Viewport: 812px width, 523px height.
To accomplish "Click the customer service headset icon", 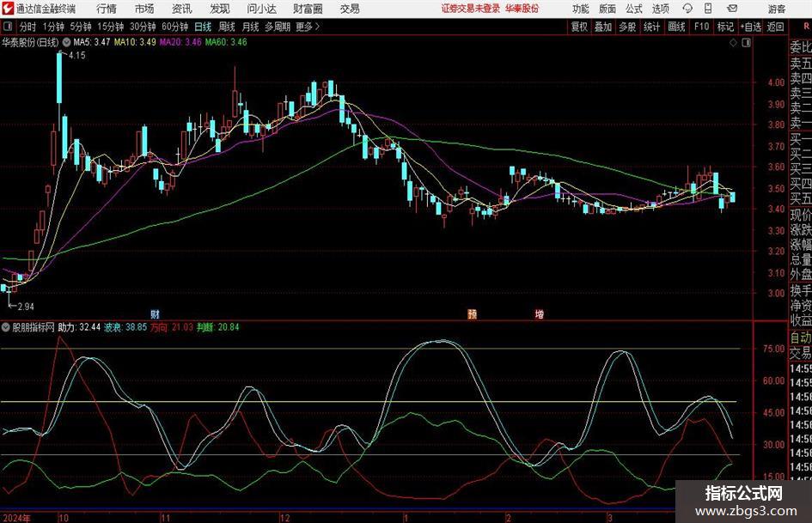I will tap(687, 9).
